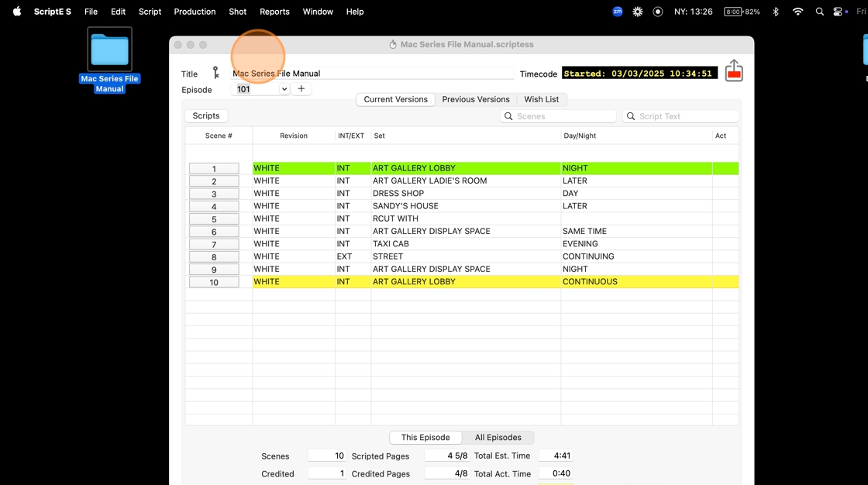Open the Reports menu
This screenshot has height=485, width=868.
[274, 12]
